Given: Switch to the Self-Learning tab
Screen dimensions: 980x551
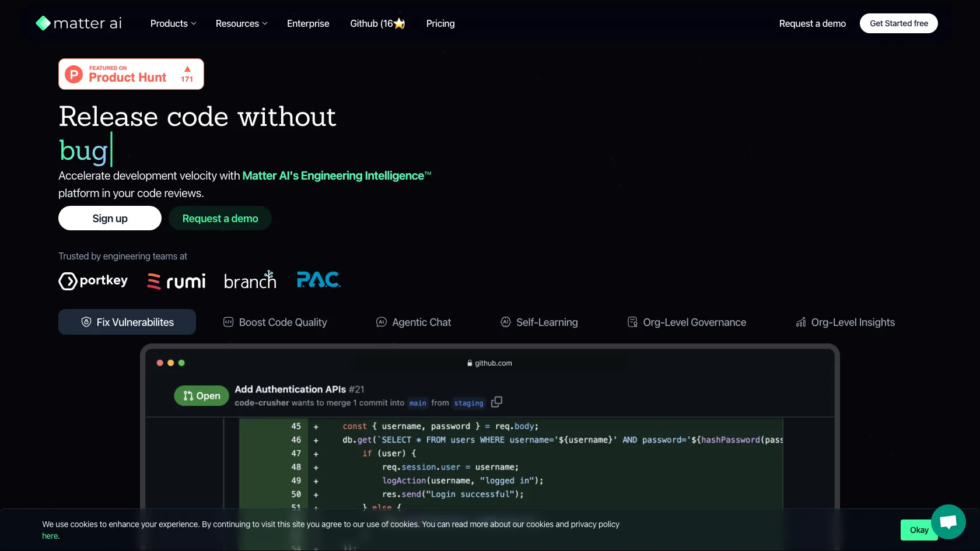Looking at the screenshot, I should tap(539, 322).
